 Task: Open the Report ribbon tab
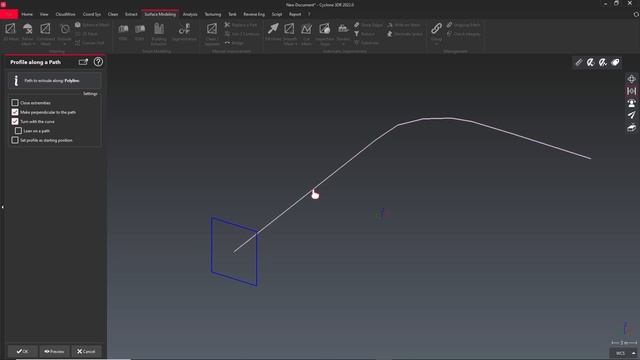coord(295,14)
